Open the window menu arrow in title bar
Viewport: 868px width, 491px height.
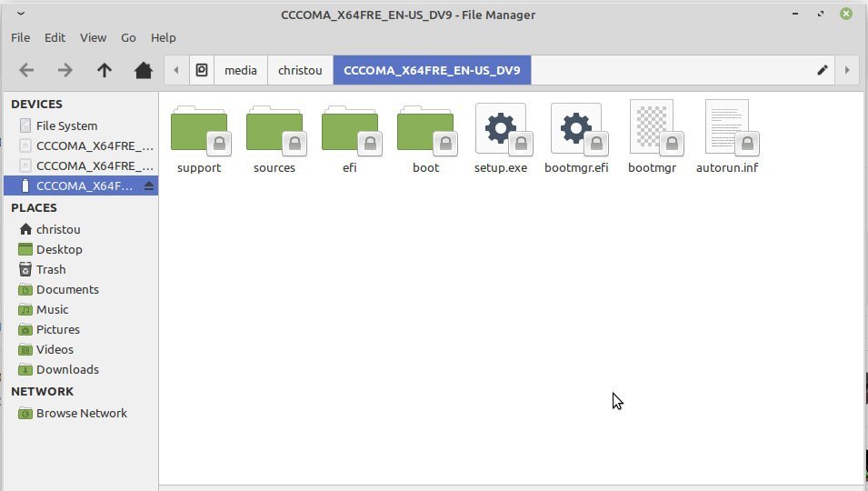tap(21, 14)
